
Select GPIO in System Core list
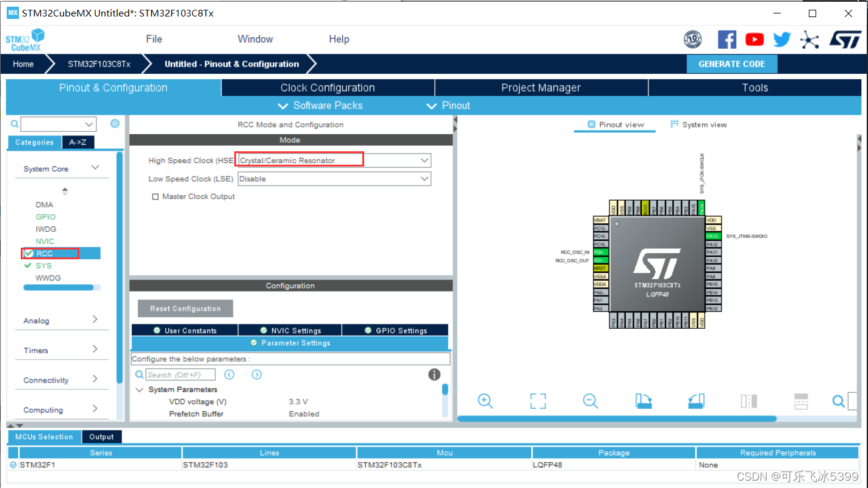(46, 217)
